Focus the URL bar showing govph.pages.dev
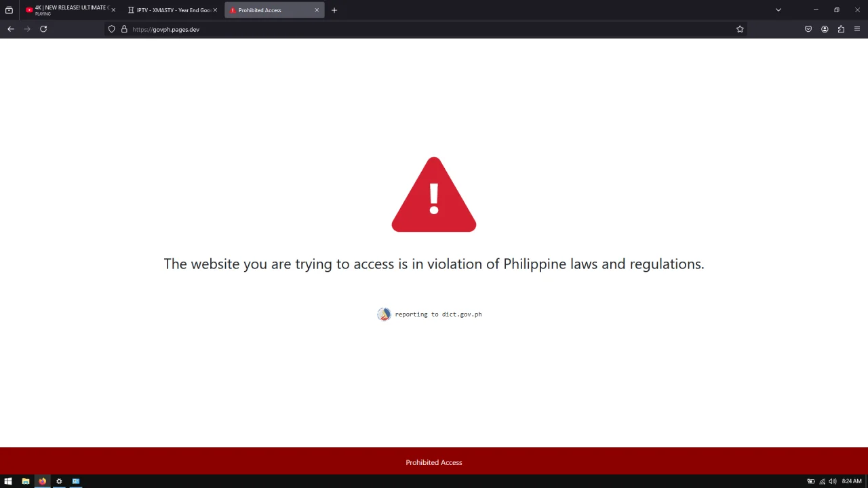This screenshot has width=868, height=488. (427, 29)
